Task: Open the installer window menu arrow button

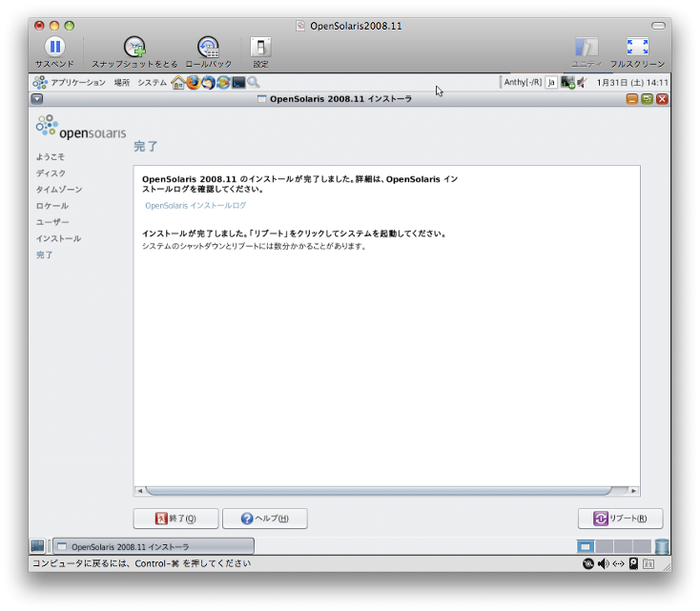Action: pos(36,98)
